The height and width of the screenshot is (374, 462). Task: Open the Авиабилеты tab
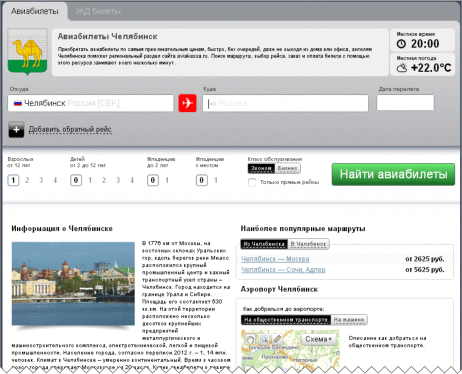35,11
